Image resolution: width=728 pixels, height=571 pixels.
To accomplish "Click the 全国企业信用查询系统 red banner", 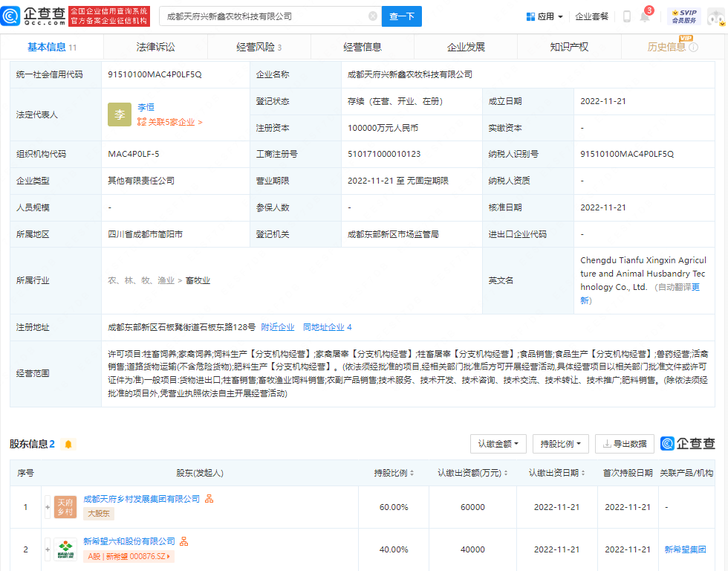I will [x=108, y=16].
